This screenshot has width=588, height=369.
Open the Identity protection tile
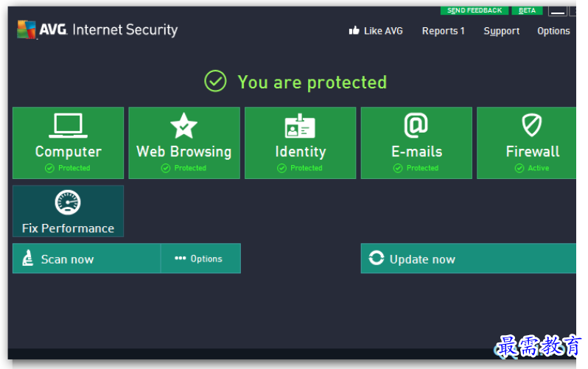301,143
